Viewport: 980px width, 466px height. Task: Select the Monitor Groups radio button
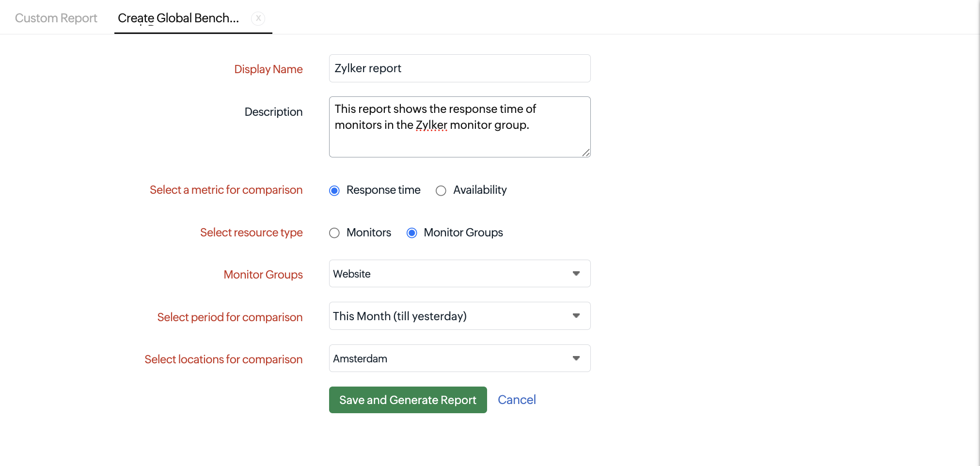tap(412, 233)
